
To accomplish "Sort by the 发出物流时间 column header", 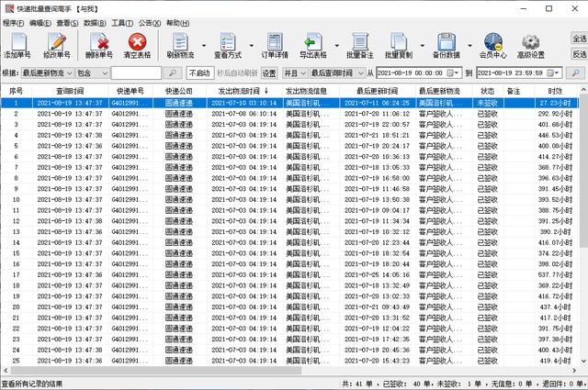I will 243,91.
